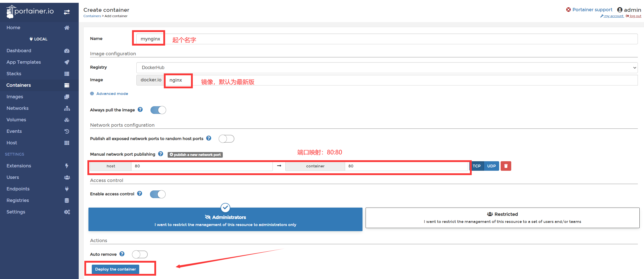Click the Settings gears icon
644x279 pixels.
click(67, 212)
